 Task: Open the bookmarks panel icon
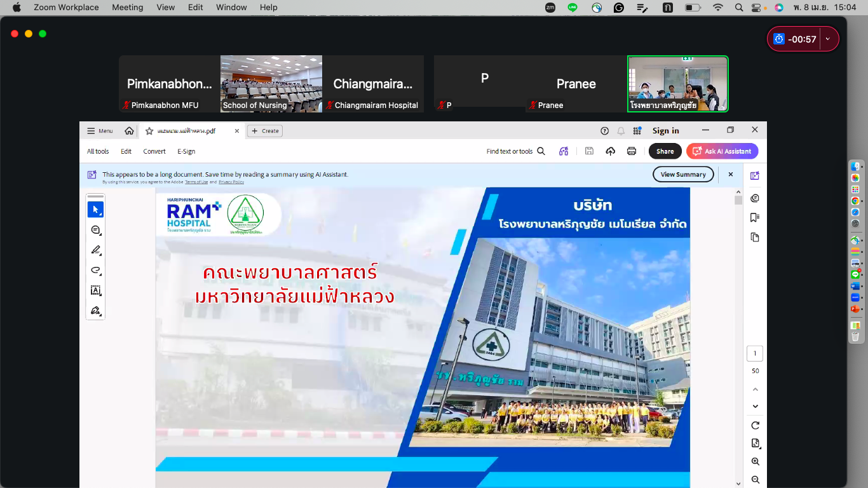point(755,217)
